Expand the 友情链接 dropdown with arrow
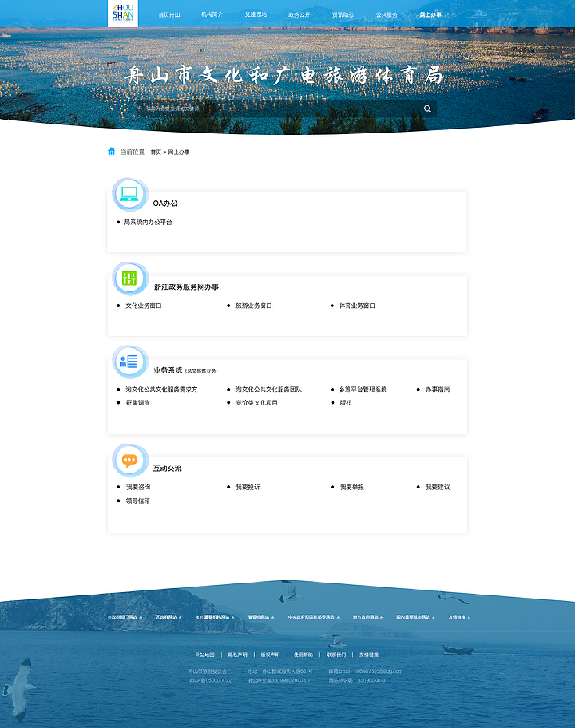575x728 pixels. [459, 617]
